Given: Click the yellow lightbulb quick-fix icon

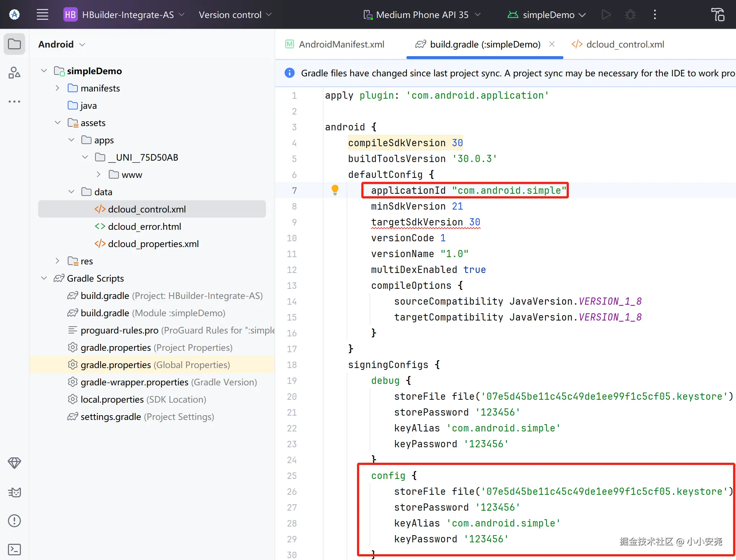Looking at the screenshot, I should point(335,189).
